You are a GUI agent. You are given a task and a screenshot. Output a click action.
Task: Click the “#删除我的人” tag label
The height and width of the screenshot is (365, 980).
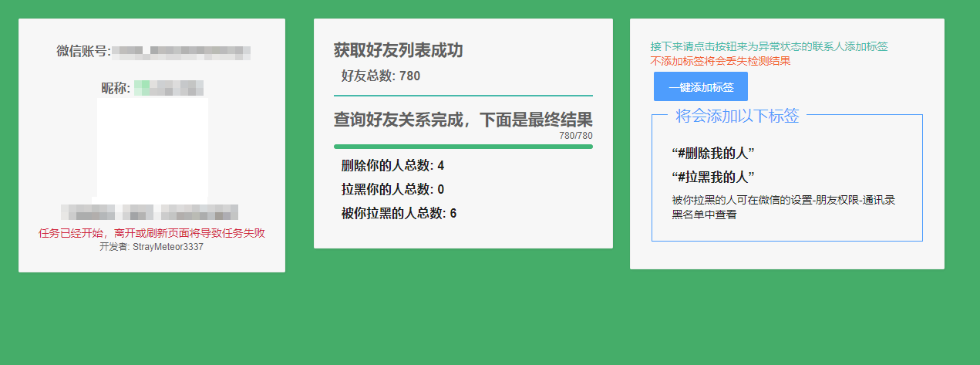[712, 152]
